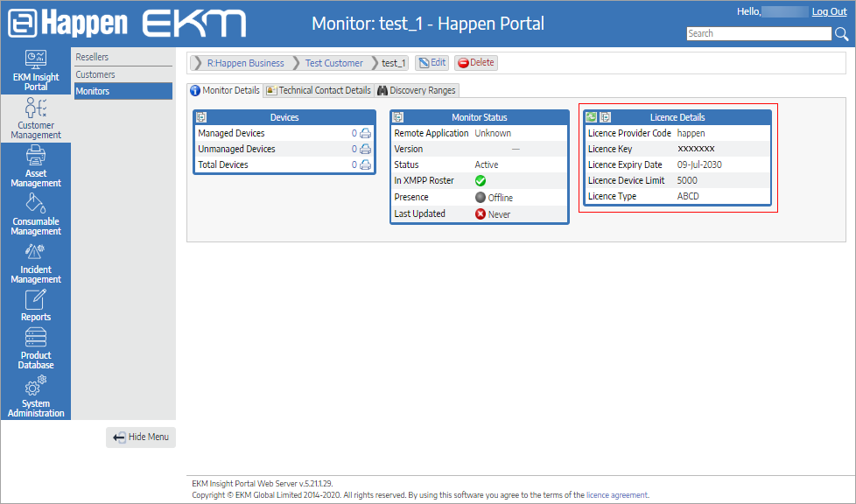Click Licence Expiry Date 09-Jul-2030

click(699, 164)
